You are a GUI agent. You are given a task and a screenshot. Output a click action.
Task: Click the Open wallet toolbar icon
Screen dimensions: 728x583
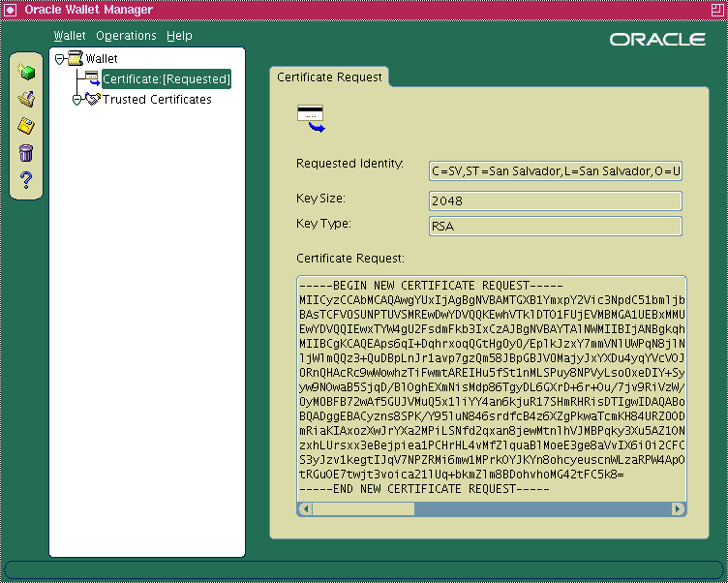tap(26, 99)
